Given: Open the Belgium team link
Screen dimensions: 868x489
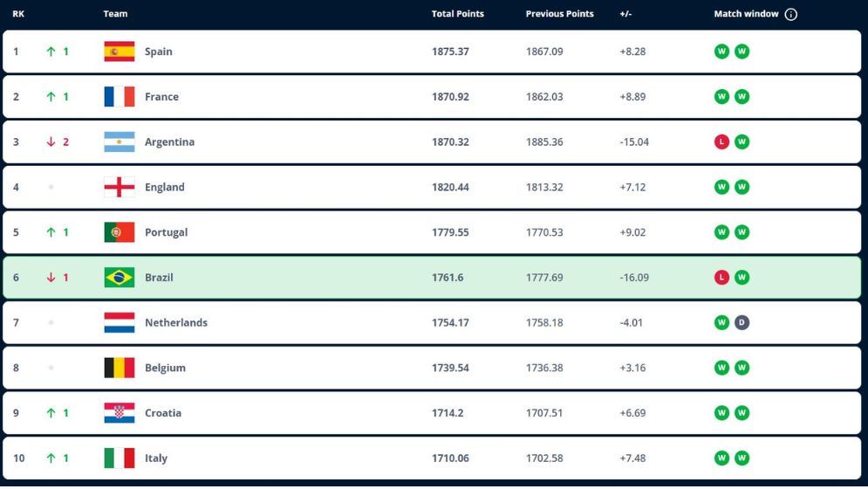Looking at the screenshot, I should [x=165, y=368].
